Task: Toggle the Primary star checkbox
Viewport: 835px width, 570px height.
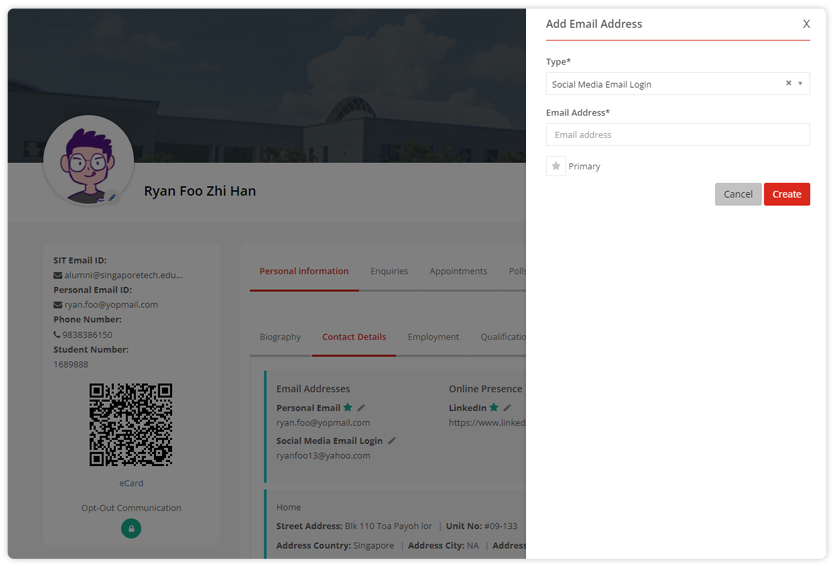Action: point(556,166)
